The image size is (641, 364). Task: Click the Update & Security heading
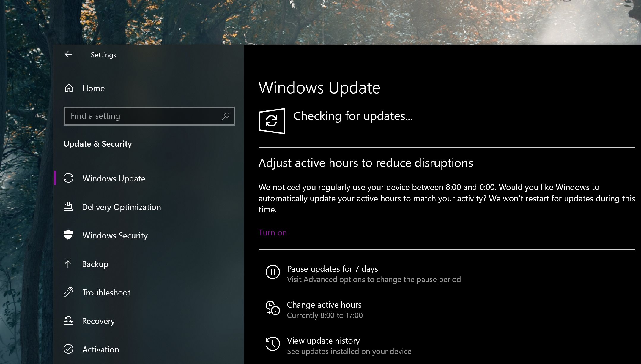[97, 144]
